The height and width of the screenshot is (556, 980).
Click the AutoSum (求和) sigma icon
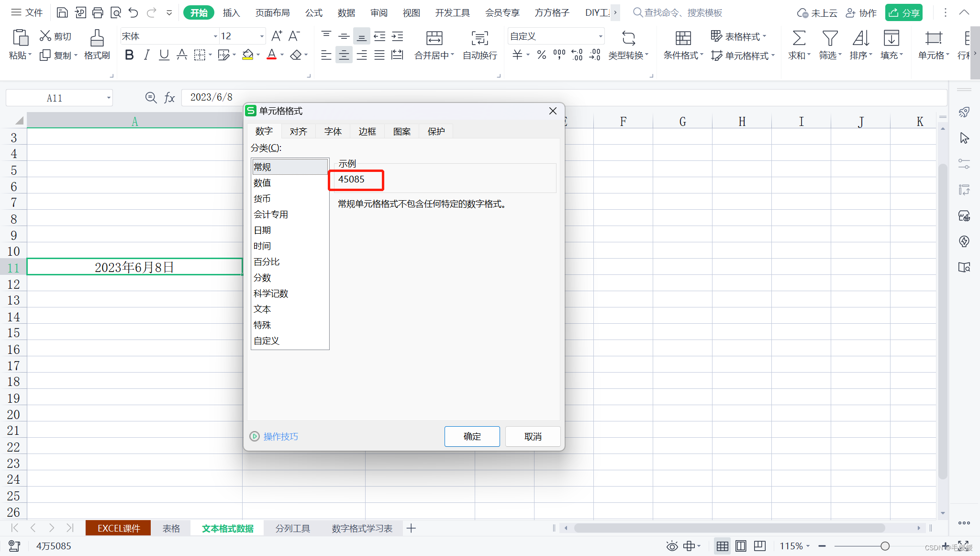pyautogui.click(x=799, y=38)
